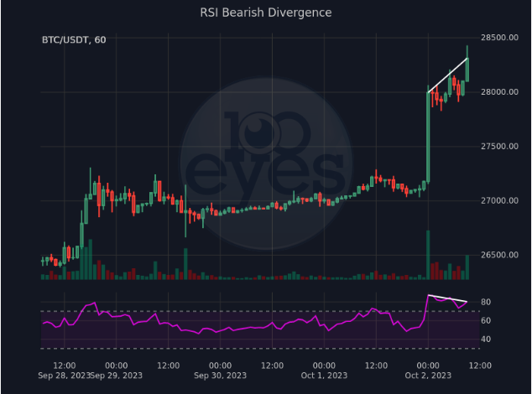
Task: Click the "Sep 30, 2023" date label
Action: point(220,376)
